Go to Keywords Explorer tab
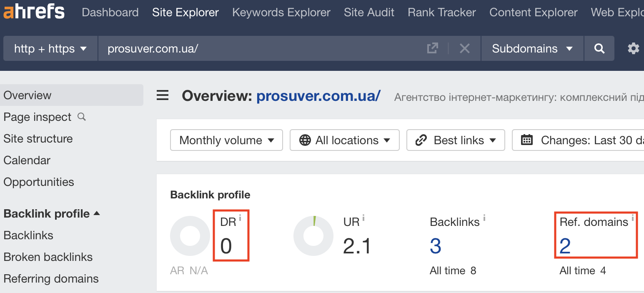Screen dimensions: 644x293 pyautogui.click(x=281, y=13)
